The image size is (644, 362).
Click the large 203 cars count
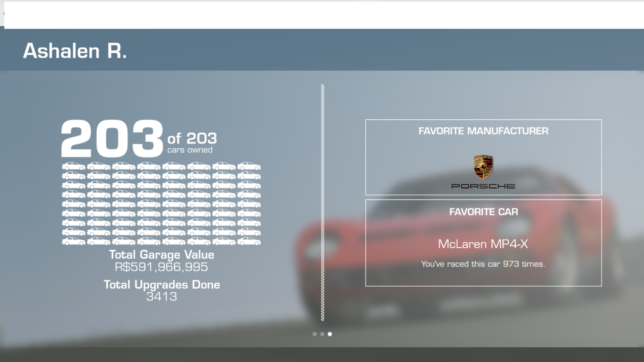[112, 139]
